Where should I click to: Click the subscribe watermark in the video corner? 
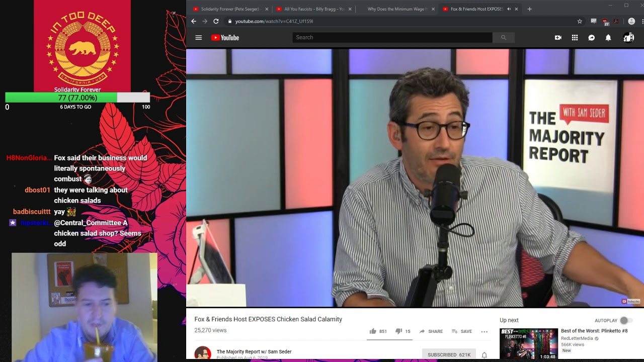tap(630, 302)
